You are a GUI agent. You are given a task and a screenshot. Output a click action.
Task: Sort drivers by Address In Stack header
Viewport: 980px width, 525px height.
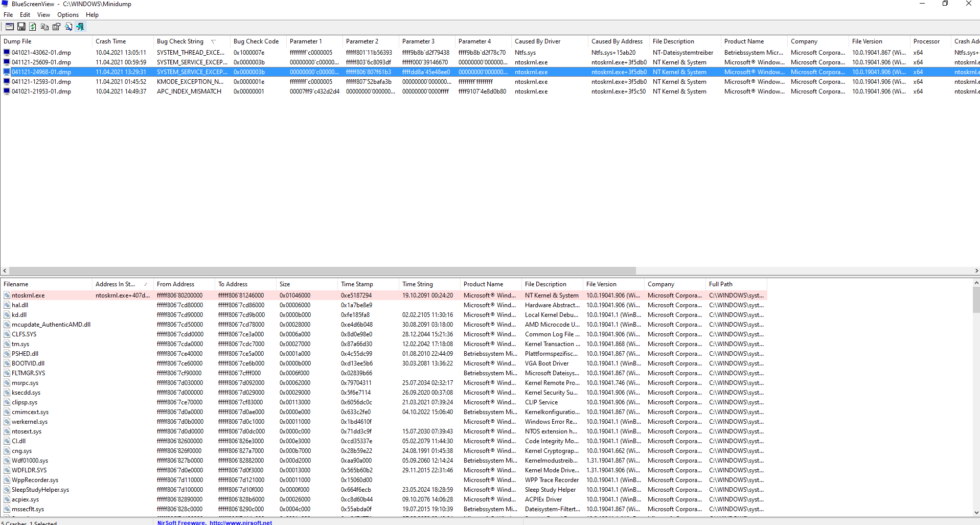point(123,284)
